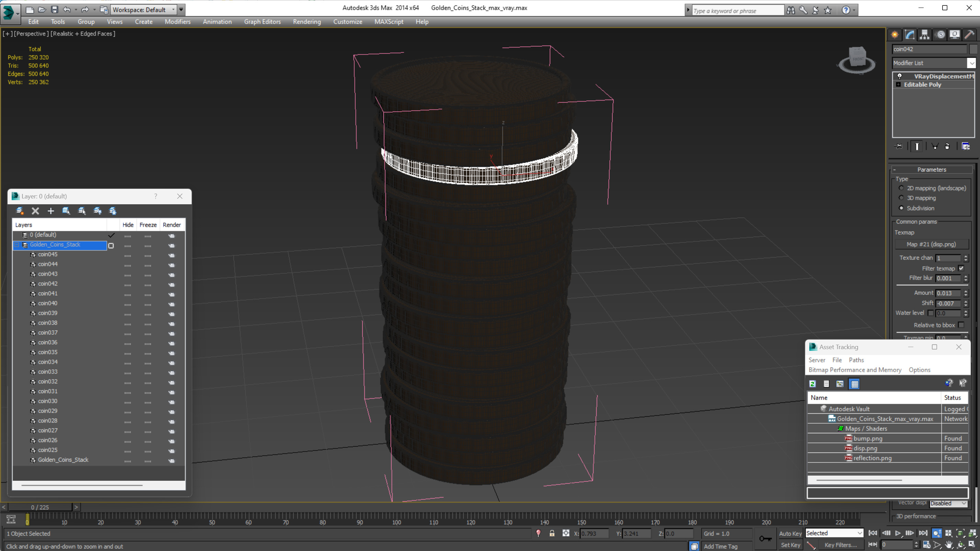Select 2D mapping (landscape) radio button
The height and width of the screenshot is (551, 980).
pyautogui.click(x=901, y=188)
